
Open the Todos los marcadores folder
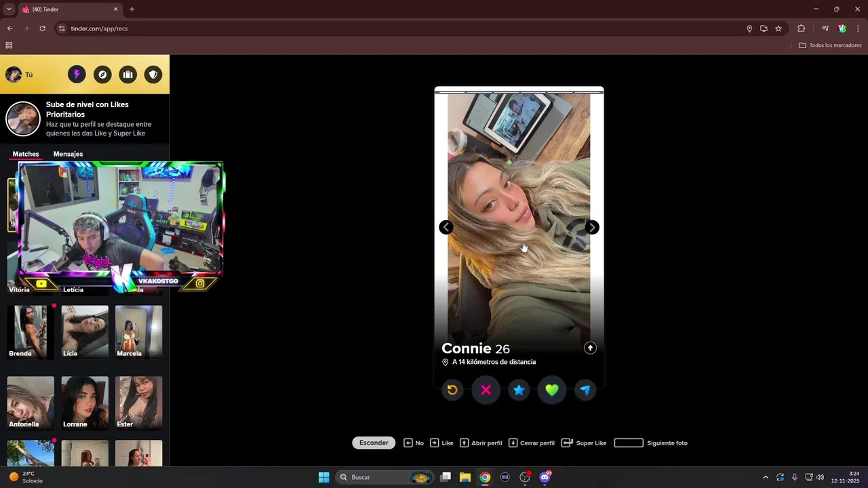pyautogui.click(x=830, y=45)
